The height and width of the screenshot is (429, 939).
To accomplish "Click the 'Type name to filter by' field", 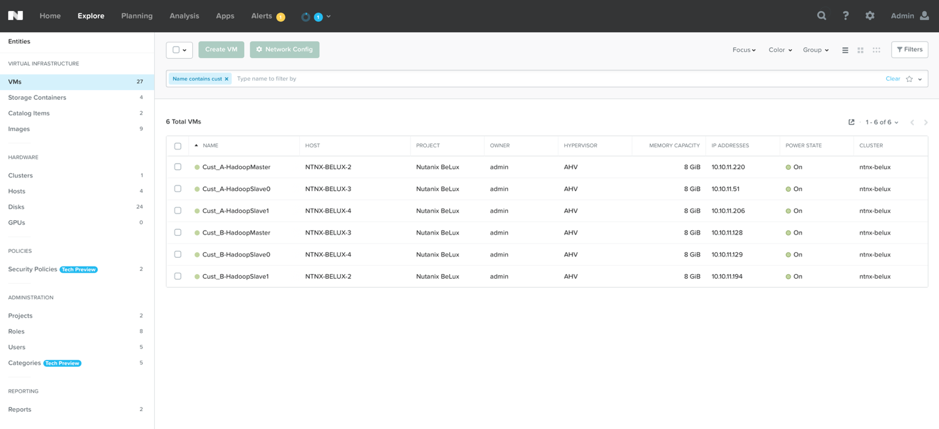I will coord(557,78).
